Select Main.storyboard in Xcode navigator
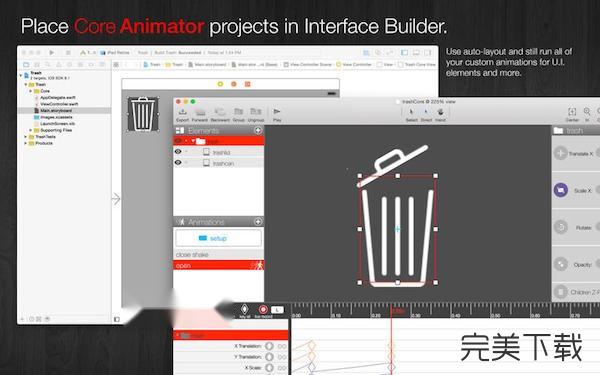This screenshot has height=375, width=600. (x=64, y=110)
